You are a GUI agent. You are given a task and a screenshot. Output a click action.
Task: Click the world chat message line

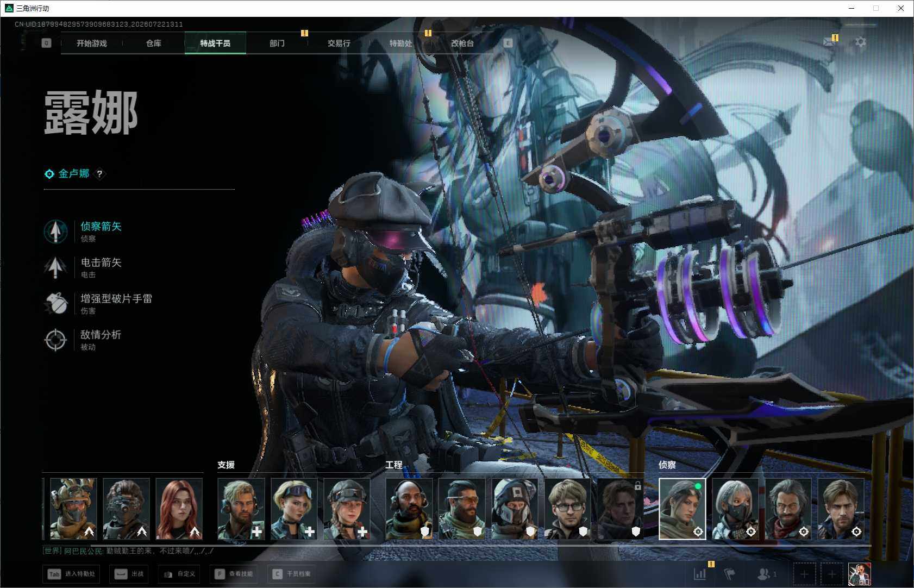pos(128,551)
